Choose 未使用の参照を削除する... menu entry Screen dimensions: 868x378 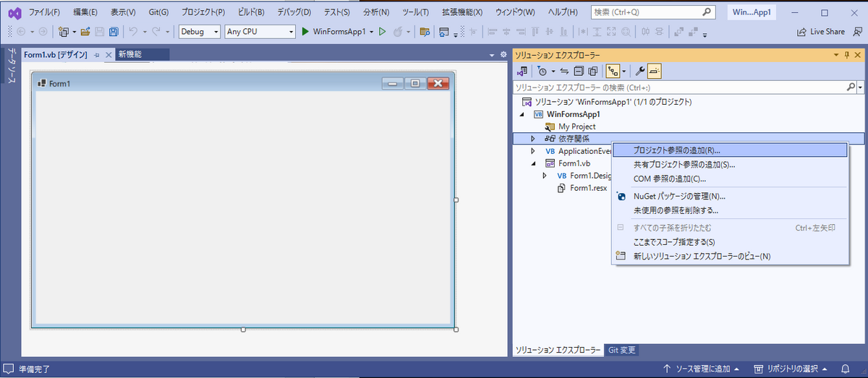click(x=729, y=210)
